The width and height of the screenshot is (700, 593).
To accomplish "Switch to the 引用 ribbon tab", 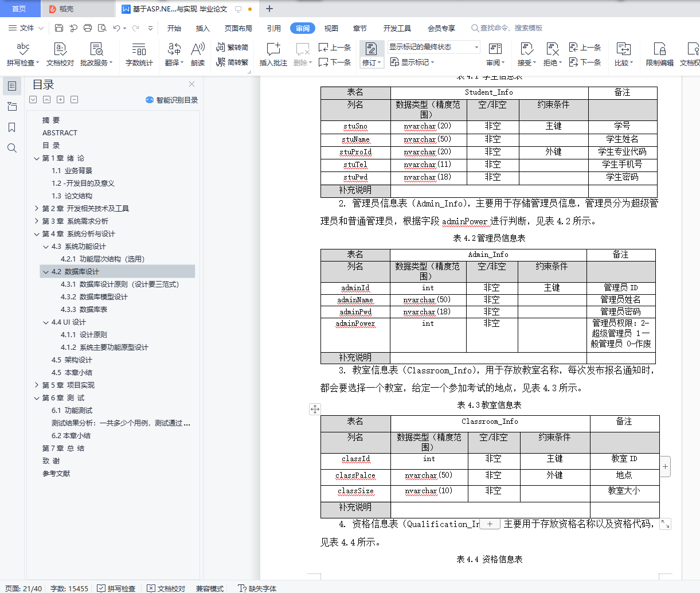I will click(x=274, y=28).
